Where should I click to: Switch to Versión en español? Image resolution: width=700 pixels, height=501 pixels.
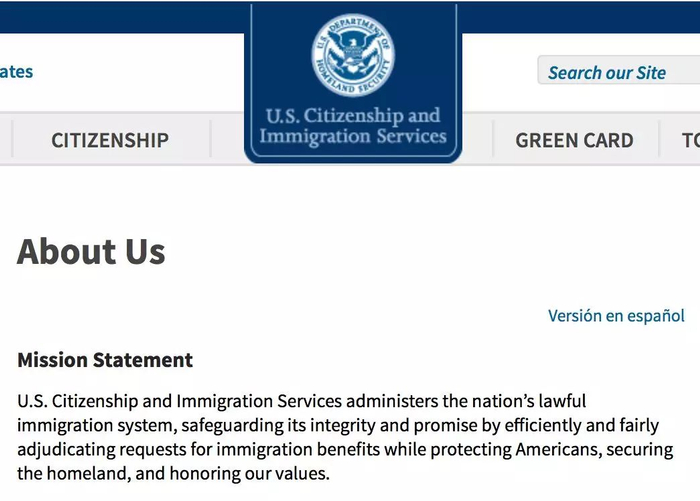tap(616, 316)
